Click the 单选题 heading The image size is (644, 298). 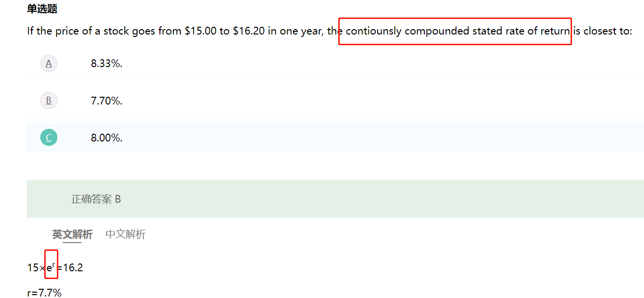click(42, 9)
